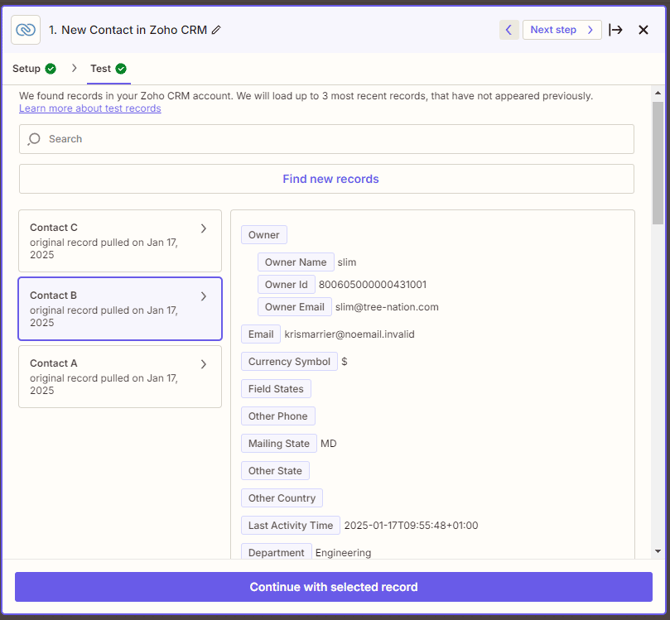
Task: Click the Department field label
Action: point(276,552)
